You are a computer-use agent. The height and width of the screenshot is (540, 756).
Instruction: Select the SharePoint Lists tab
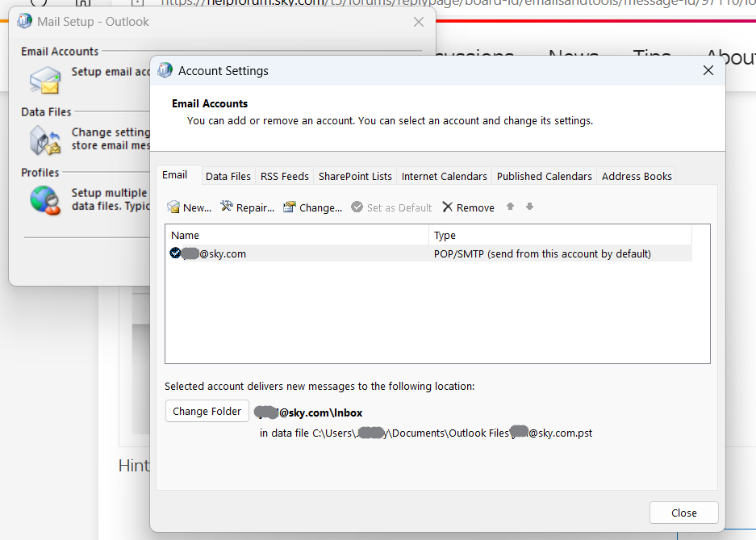pos(355,176)
